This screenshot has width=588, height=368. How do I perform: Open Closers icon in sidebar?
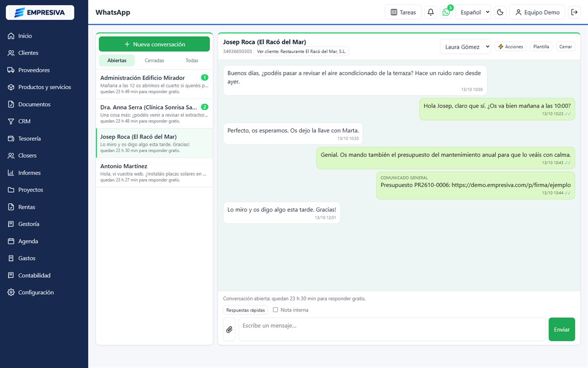[x=11, y=156]
